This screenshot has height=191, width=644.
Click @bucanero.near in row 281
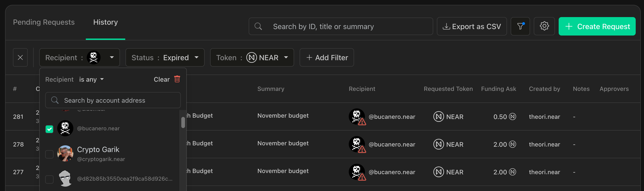(x=392, y=117)
